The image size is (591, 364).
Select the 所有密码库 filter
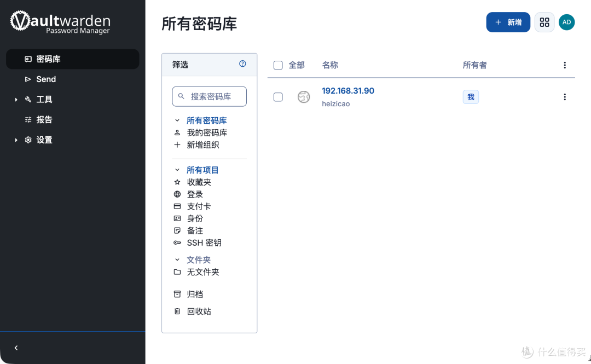click(206, 121)
